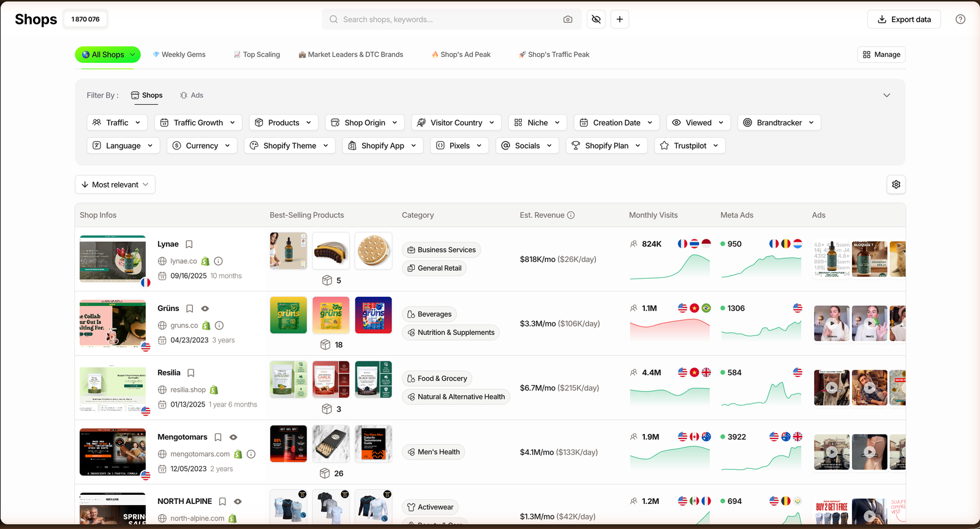The image size is (980, 529).
Task: Click the search shops input field
Action: pyautogui.click(x=451, y=20)
